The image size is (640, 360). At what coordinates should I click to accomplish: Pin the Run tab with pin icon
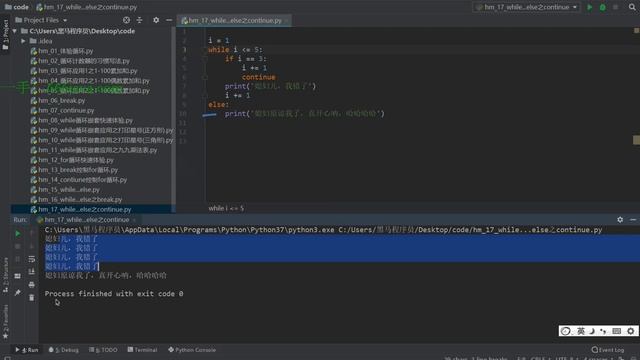click(x=18, y=293)
